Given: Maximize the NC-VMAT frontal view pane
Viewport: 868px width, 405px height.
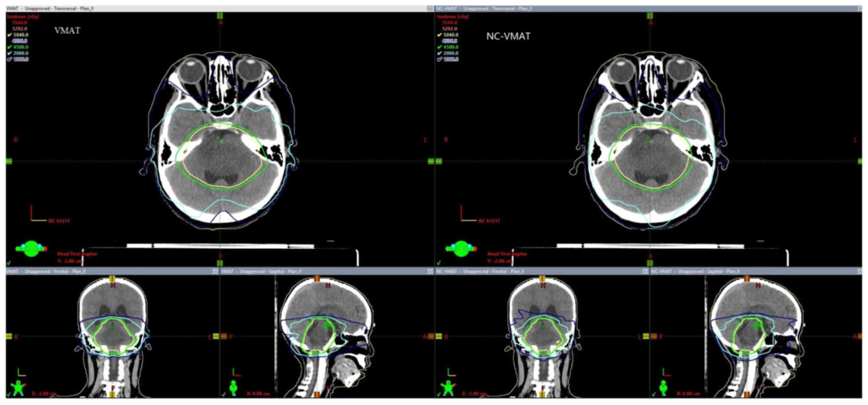Looking at the screenshot, I should pyautogui.click(x=645, y=271).
